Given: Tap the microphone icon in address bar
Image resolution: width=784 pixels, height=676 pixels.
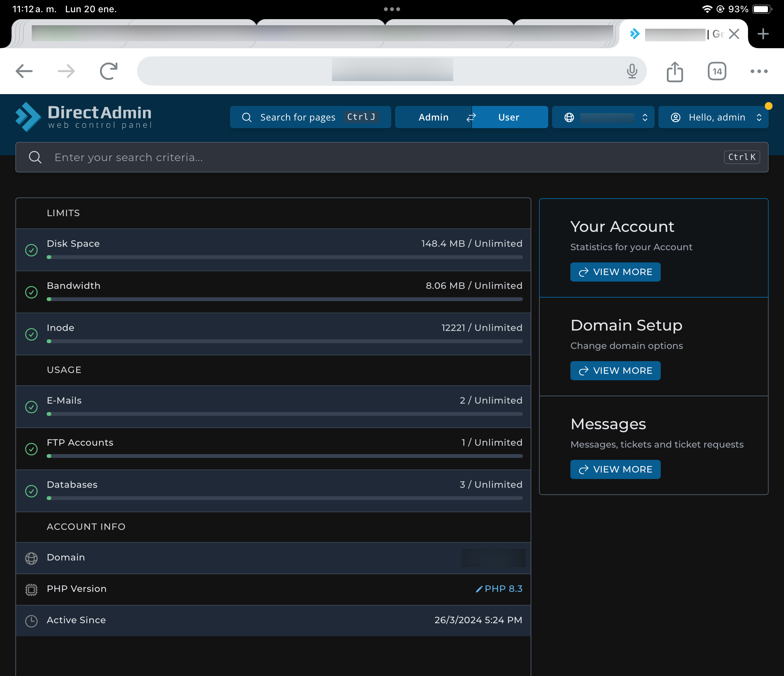Looking at the screenshot, I should (632, 71).
